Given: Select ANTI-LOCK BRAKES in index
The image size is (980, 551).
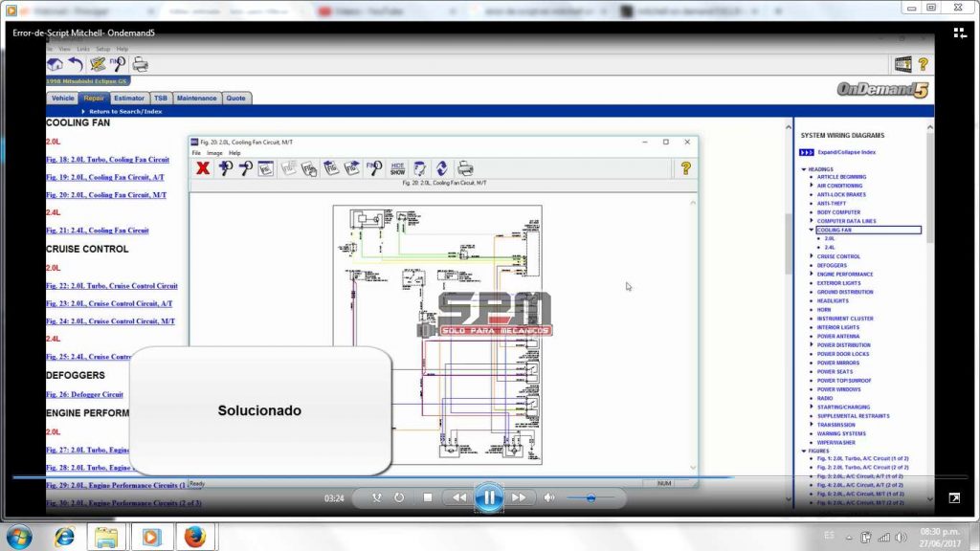Looking at the screenshot, I should click(841, 195).
